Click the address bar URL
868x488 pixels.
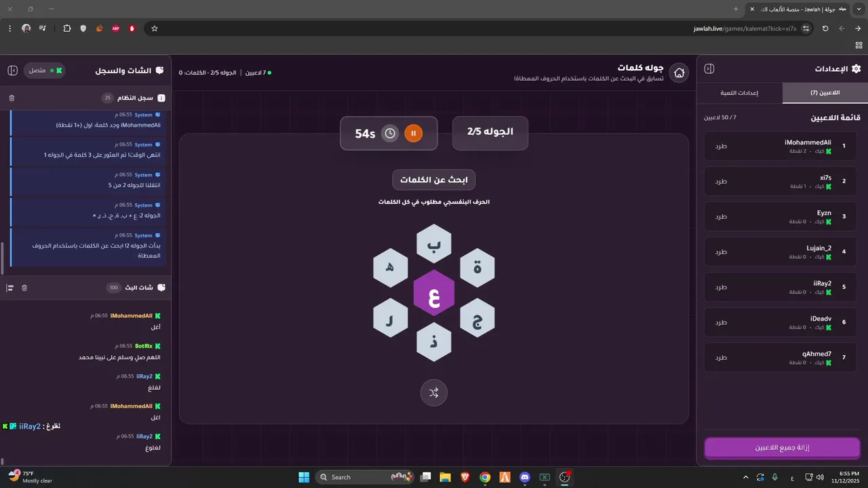click(745, 28)
